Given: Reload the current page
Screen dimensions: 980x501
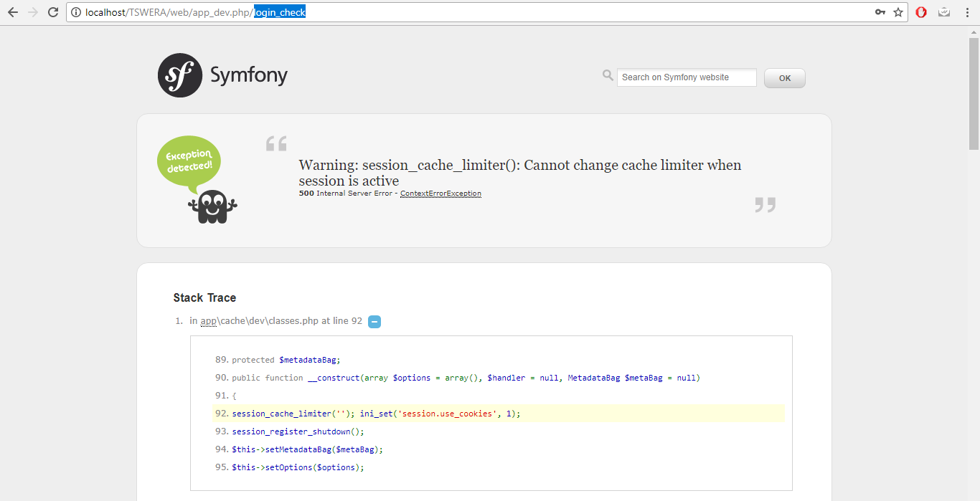Looking at the screenshot, I should pyautogui.click(x=52, y=11).
